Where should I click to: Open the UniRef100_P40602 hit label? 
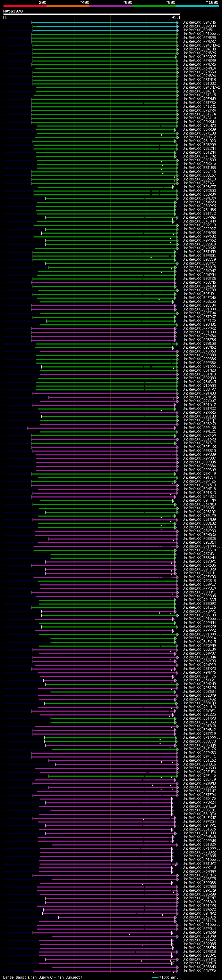199,248
